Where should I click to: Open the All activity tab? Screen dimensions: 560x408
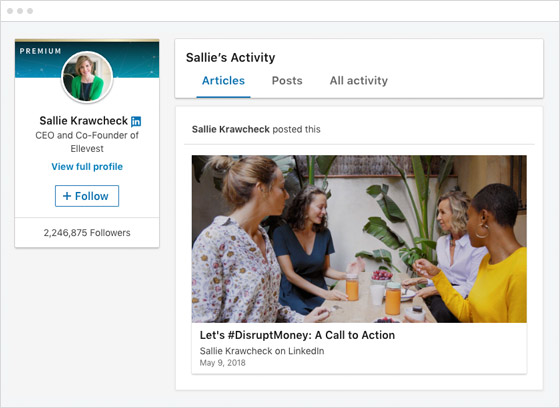359,81
